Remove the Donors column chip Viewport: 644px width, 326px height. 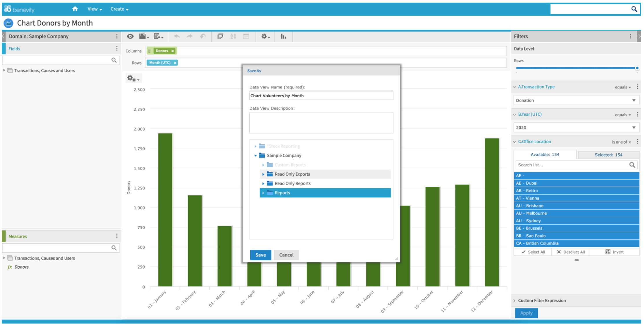(172, 51)
